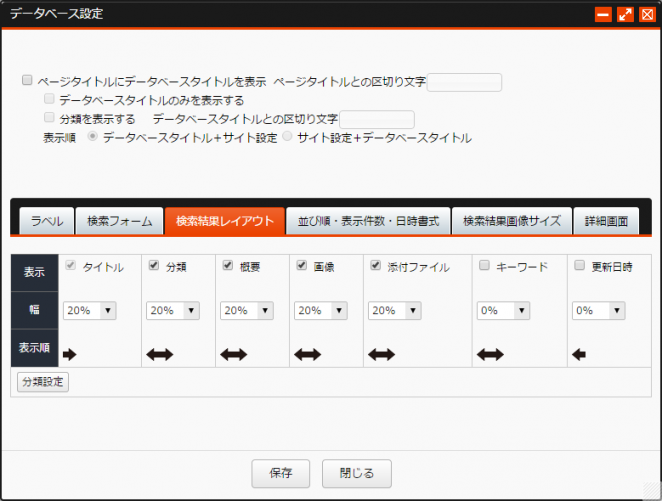The height and width of the screenshot is (501, 662).
Task: Open the 添付ファイル width dropdown
Action: click(x=394, y=311)
